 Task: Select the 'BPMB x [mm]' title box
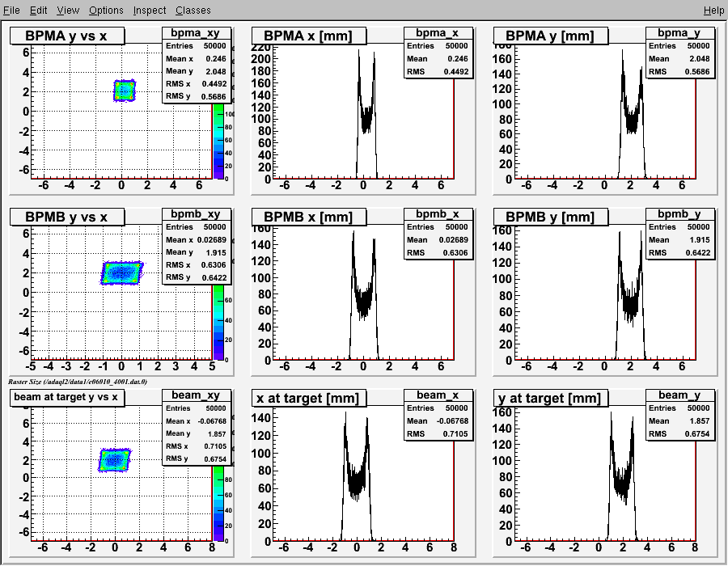tap(308, 217)
